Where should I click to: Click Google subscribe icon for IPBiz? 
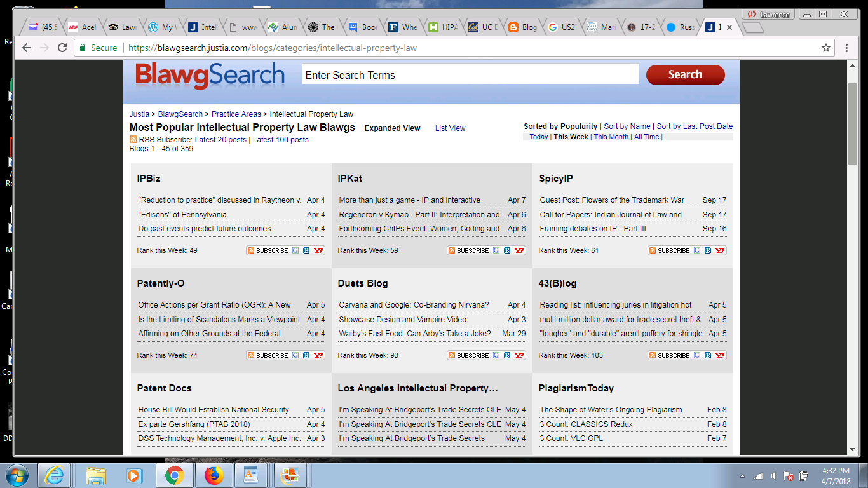295,250
